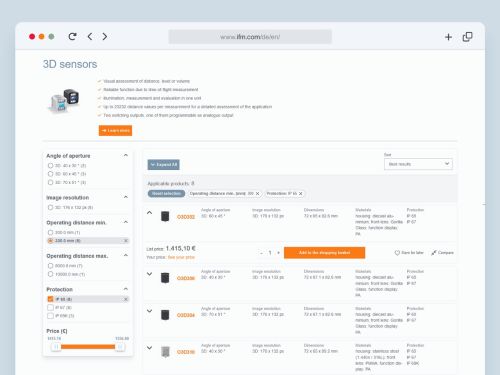
Task: Increase quantity with the plus button
Action: click(278, 253)
